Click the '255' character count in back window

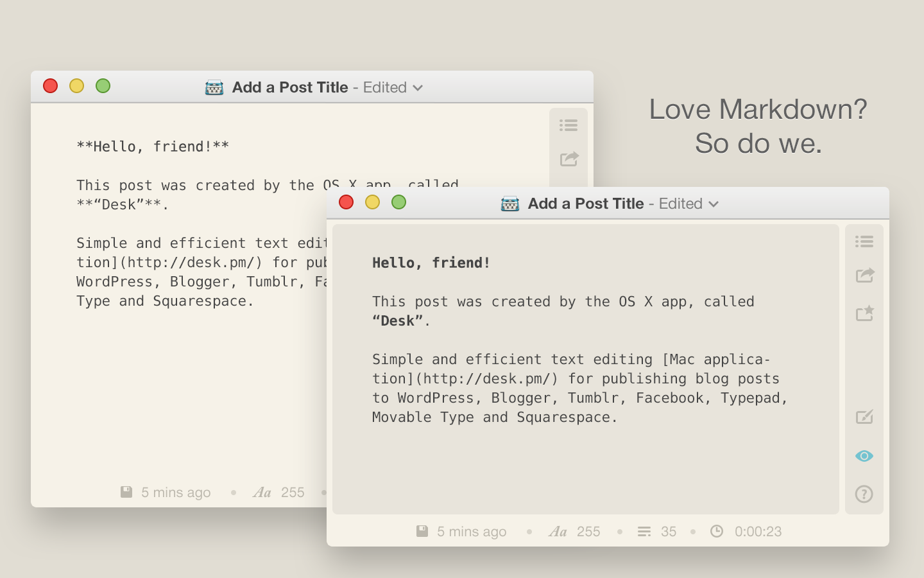point(293,493)
